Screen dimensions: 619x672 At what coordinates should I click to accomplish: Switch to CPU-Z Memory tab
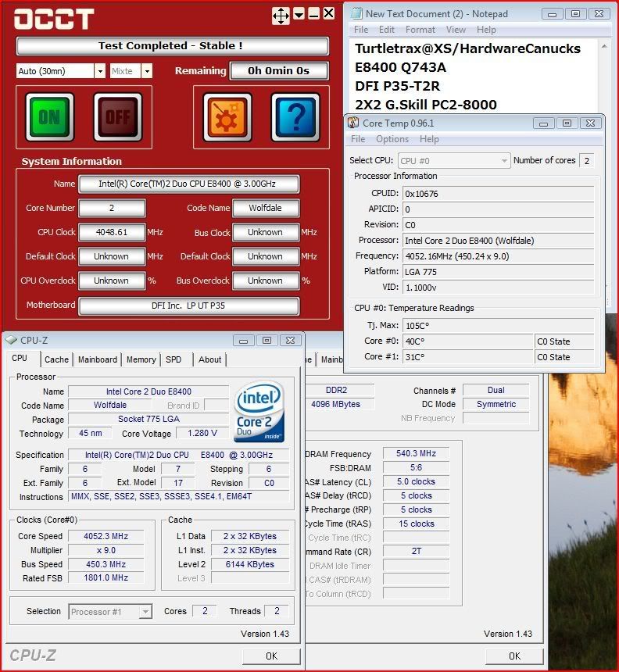point(141,359)
